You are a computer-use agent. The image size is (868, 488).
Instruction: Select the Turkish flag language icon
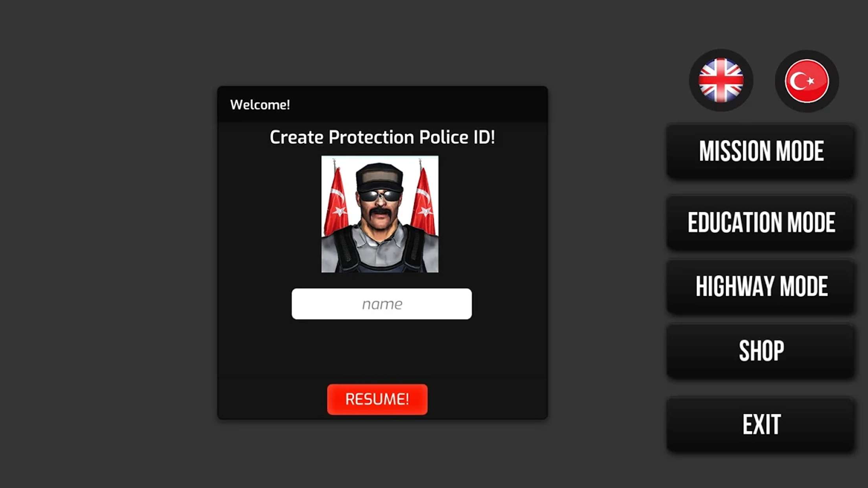coord(807,81)
